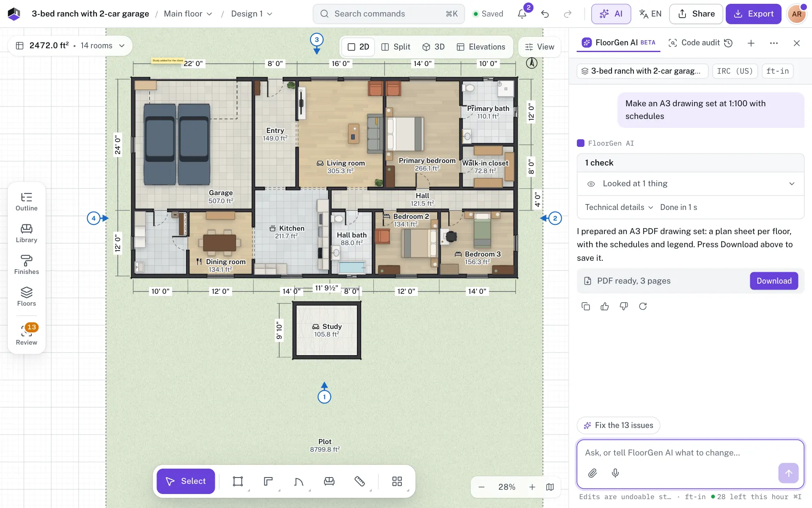Regenerate the AI response
Viewport: 812px width, 508px height.
tap(643, 306)
